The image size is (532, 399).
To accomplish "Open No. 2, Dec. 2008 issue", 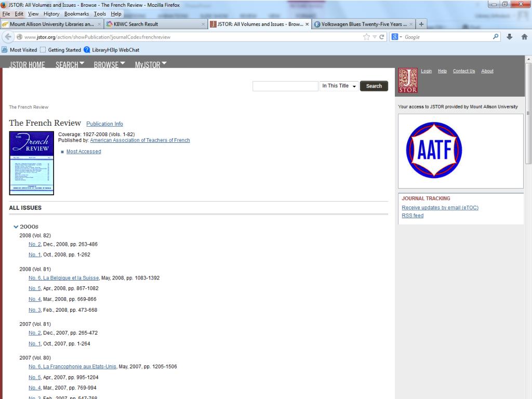I will click(x=35, y=244).
